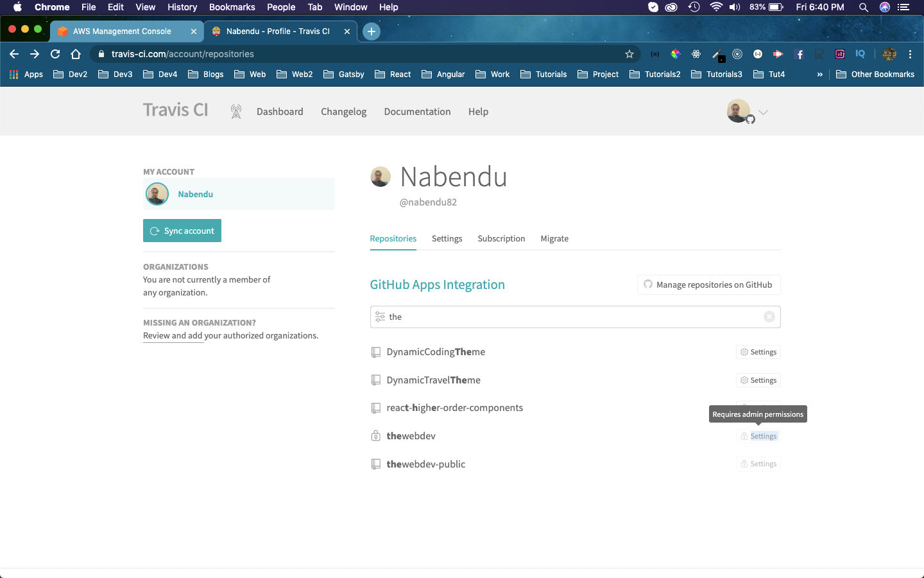924x578 pixels.
Task: Click the react-higher-order-components repo icon
Action: [376, 408]
